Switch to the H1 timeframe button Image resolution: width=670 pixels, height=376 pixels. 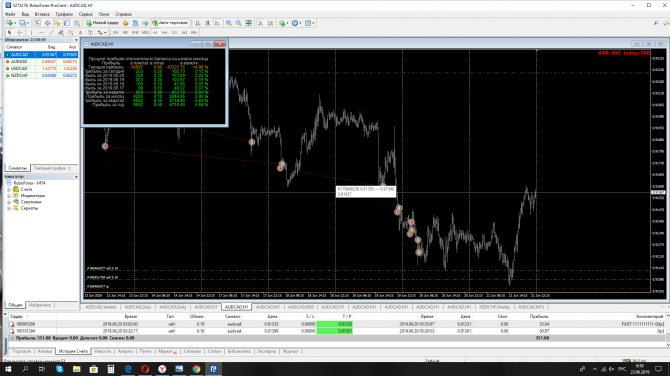(155, 32)
